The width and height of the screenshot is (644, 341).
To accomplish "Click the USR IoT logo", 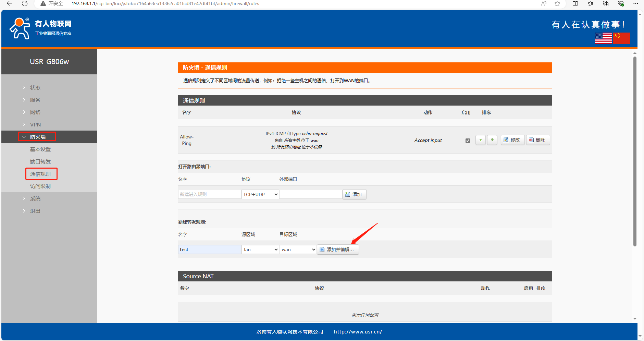I will point(40,28).
